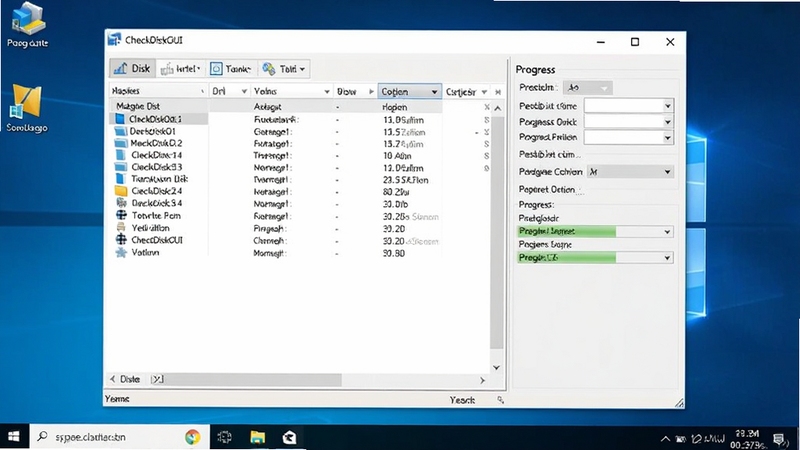This screenshot has height=450, width=800.
Task: Open the Yolns column header dropdown
Action: (327, 91)
